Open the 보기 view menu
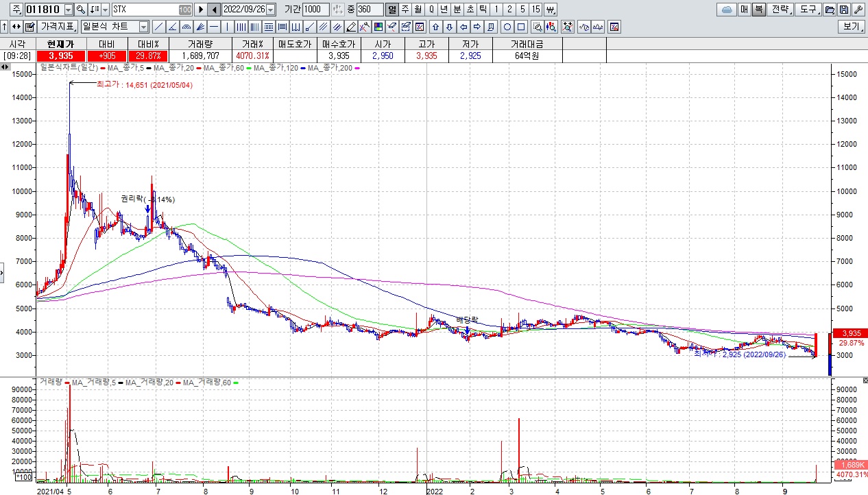Image resolution: width=868 pixels, height=495 pixels. click(851, 27)
